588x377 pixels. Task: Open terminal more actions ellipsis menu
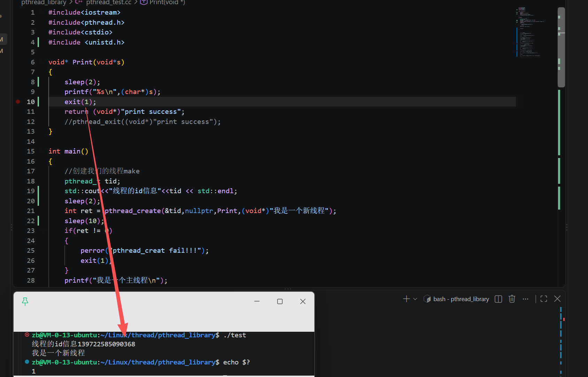tap(525, 299)
